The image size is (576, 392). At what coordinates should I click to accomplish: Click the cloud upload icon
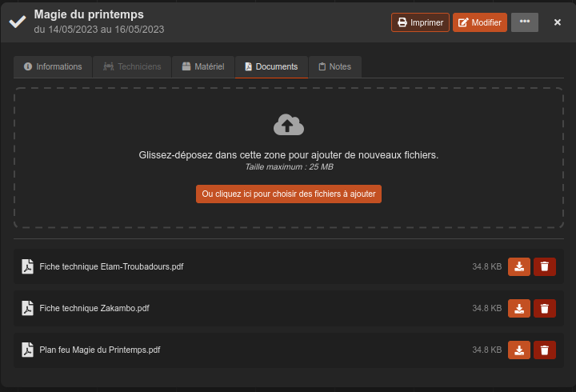tap(288, 125)
